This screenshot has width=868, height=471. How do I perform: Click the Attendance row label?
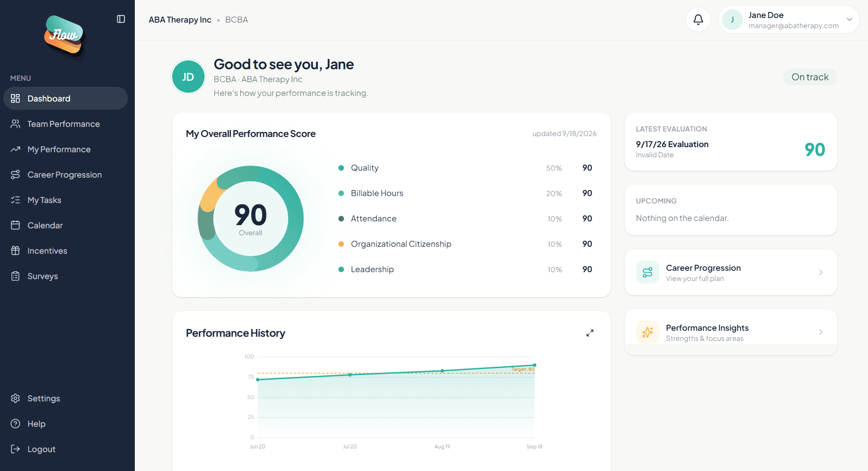tap(374, 219)
